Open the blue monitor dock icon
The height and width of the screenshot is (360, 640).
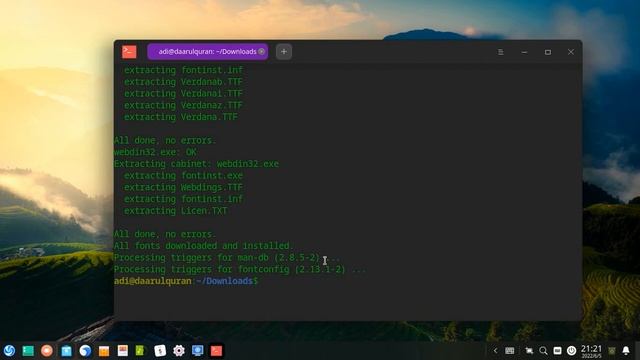198,350
